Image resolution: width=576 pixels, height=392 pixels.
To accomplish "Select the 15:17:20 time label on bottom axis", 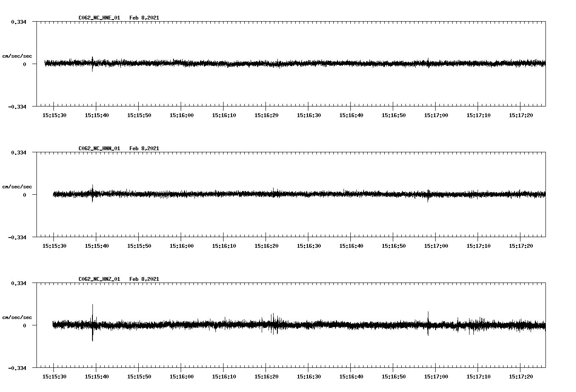I will coord(521,375).
